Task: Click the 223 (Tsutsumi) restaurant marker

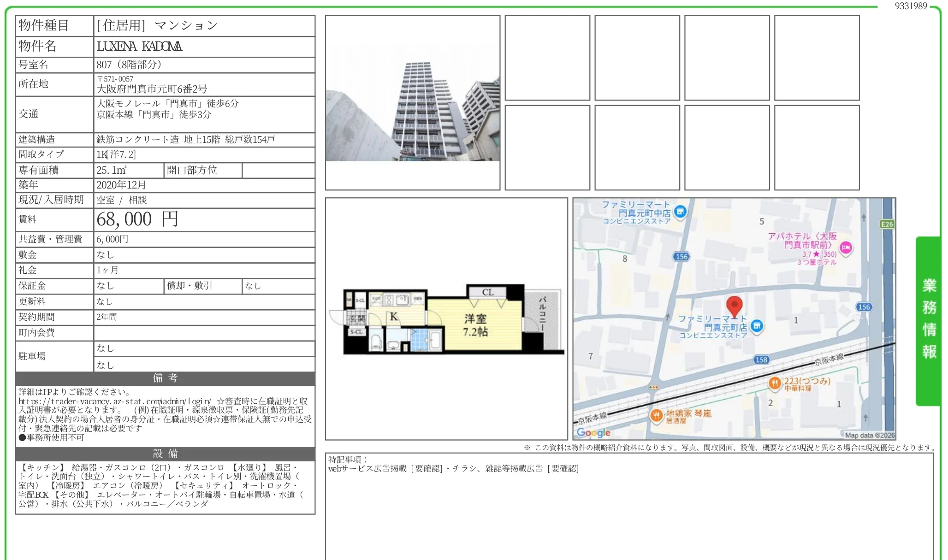Action: tap(775, 383)
